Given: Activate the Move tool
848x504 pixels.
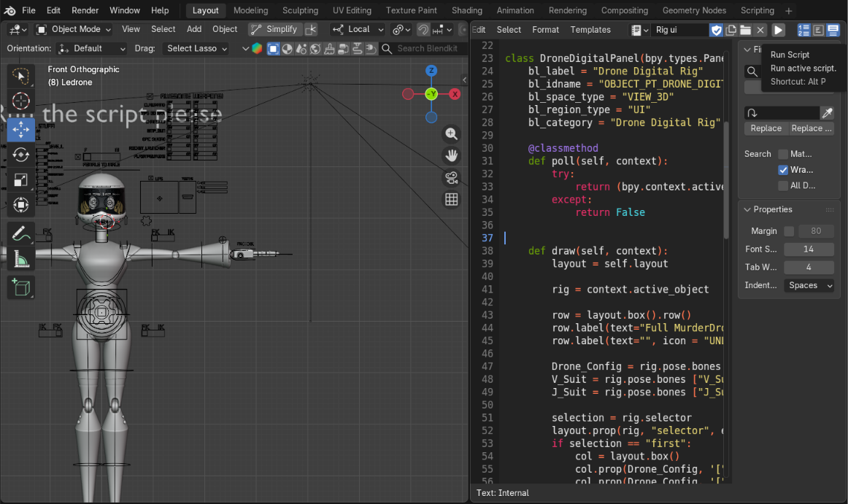Looking at the screenshot, I should pyautogui.click(x=20, y=129).
